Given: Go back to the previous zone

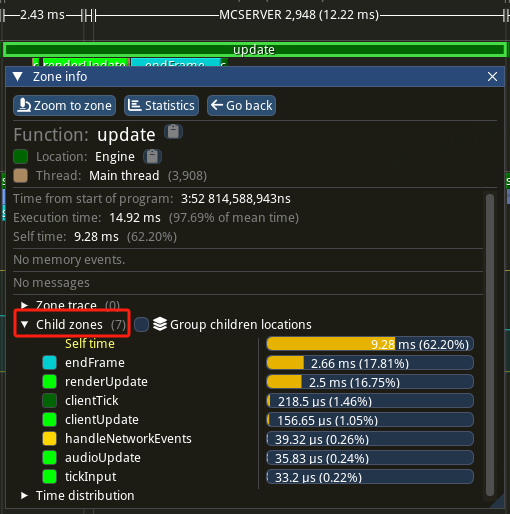Looking at the screenshot, I should pos(241,106).
